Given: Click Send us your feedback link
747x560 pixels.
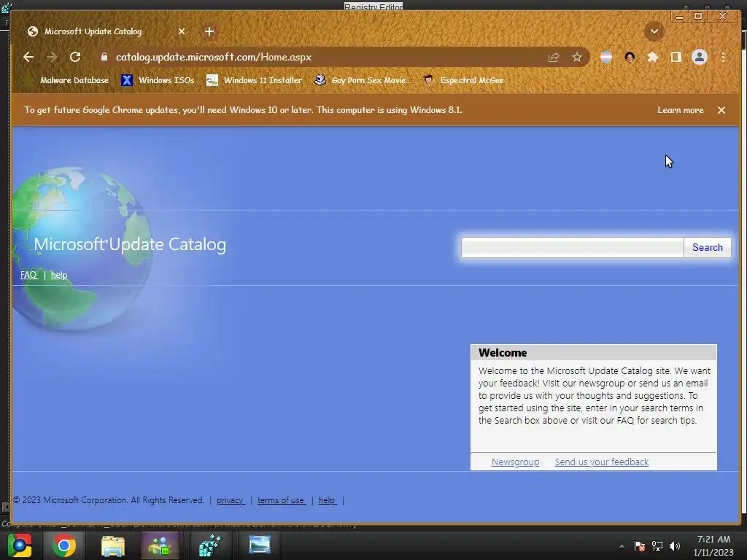Looking at the screenshot, I should pyautogui.click(x=602, y=462).
